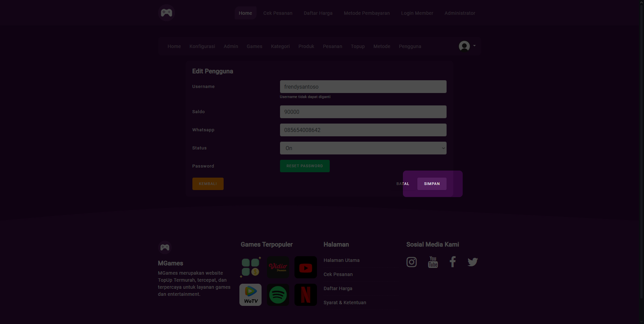Select the Netflix game tile
The width and height of the screenshot is (644, 324).
click(x=306, y=295)
